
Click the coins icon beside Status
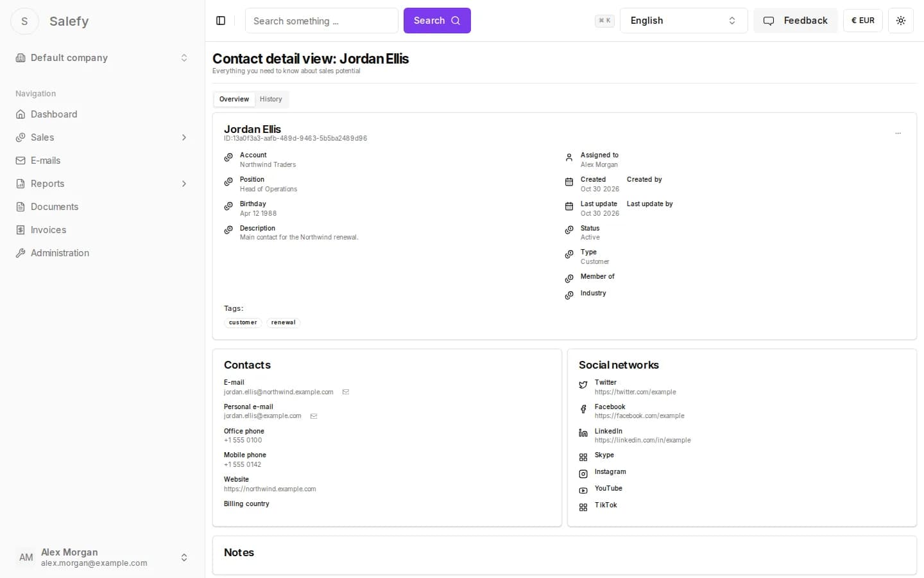point(569,230)
